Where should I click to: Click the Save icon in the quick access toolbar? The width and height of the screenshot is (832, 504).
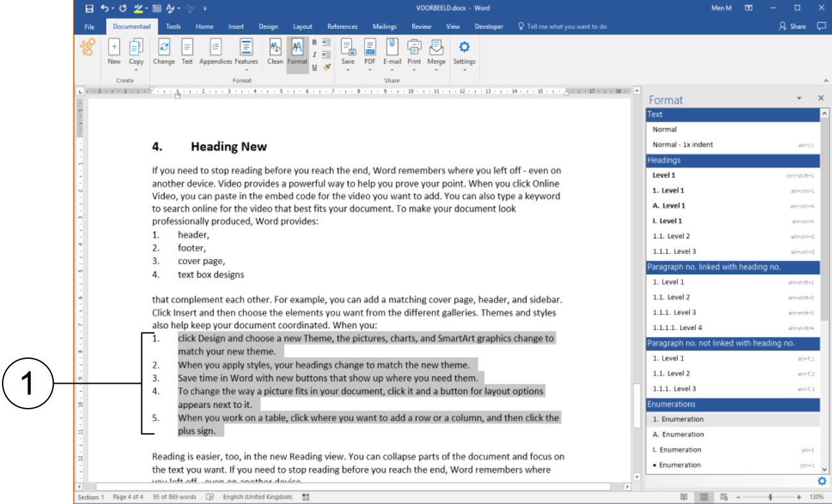point(89,8)
